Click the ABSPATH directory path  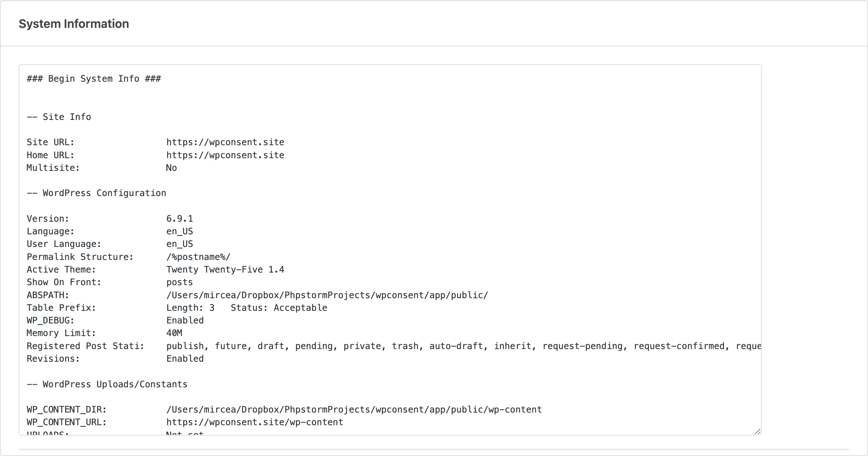(327, 295)
